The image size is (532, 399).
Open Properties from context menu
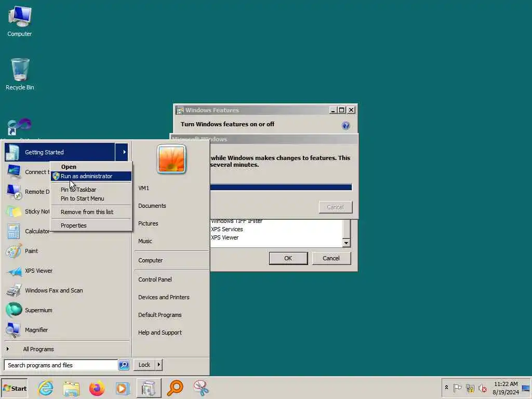74,225
